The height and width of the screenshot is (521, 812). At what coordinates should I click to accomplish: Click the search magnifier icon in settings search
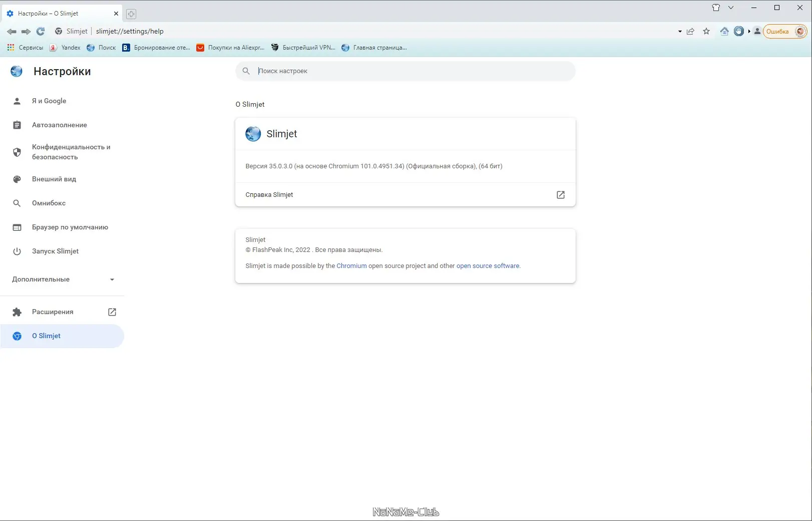pos(246,71)
